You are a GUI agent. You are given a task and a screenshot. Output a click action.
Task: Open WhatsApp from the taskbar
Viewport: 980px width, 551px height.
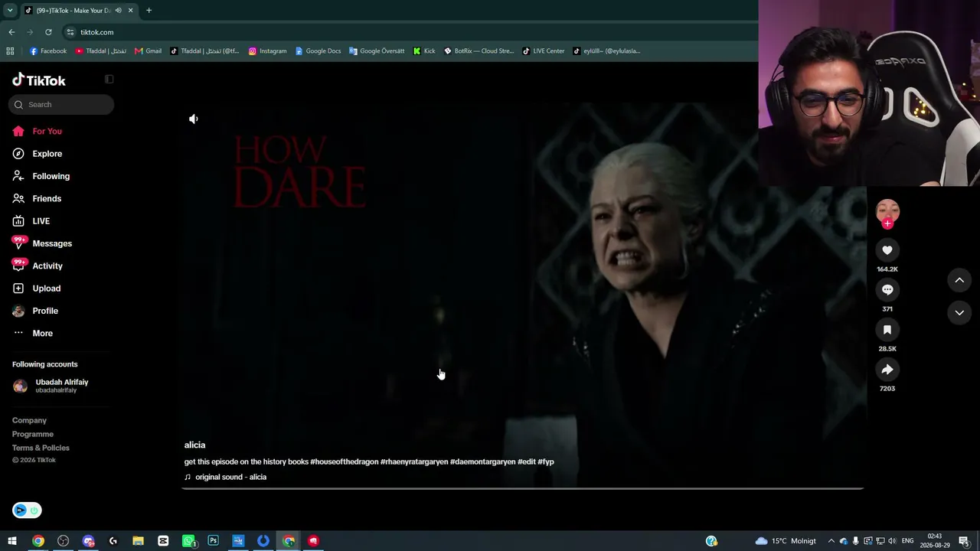[188, 541]
